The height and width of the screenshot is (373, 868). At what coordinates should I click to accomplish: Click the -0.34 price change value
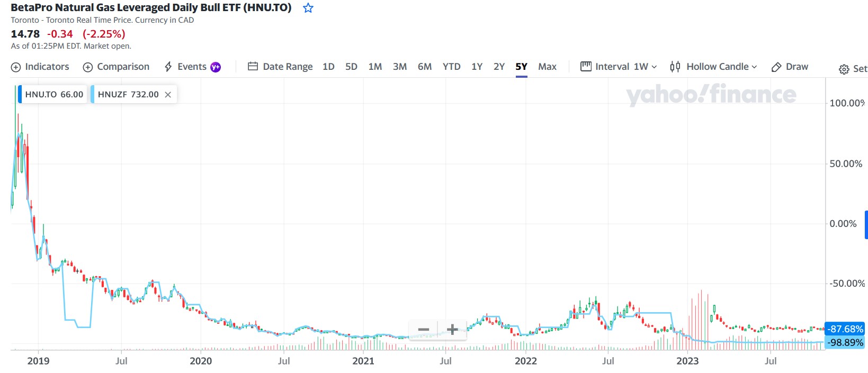60,34
